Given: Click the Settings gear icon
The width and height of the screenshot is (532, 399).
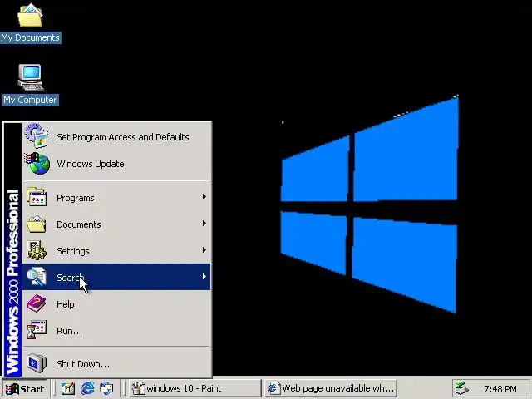Looking at the screenshot, I should [37, 251].
